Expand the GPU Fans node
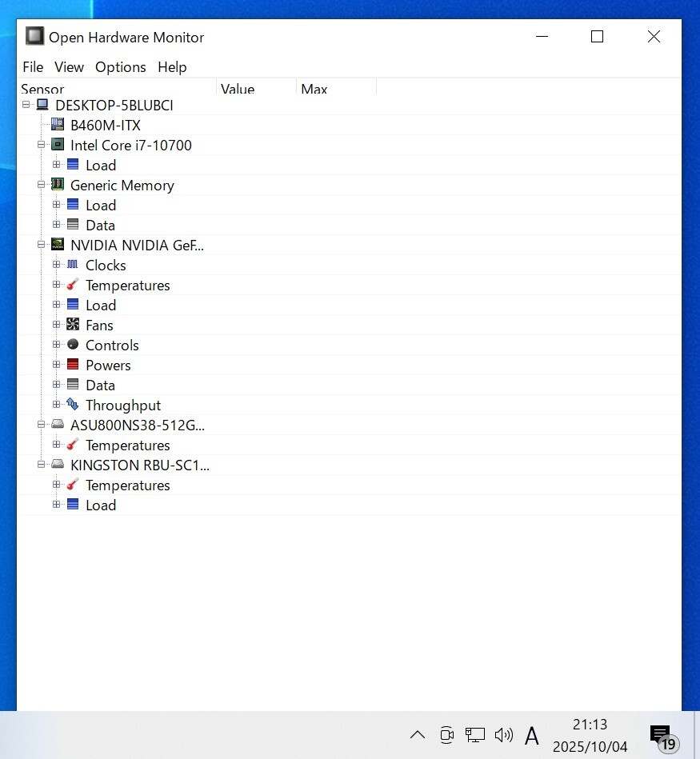 pos(57,325)
